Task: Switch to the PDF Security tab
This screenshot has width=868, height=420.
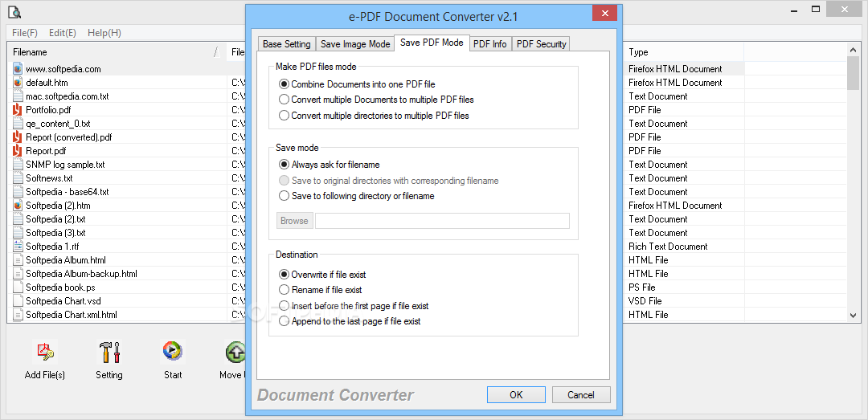Action: tap(542, 44)
